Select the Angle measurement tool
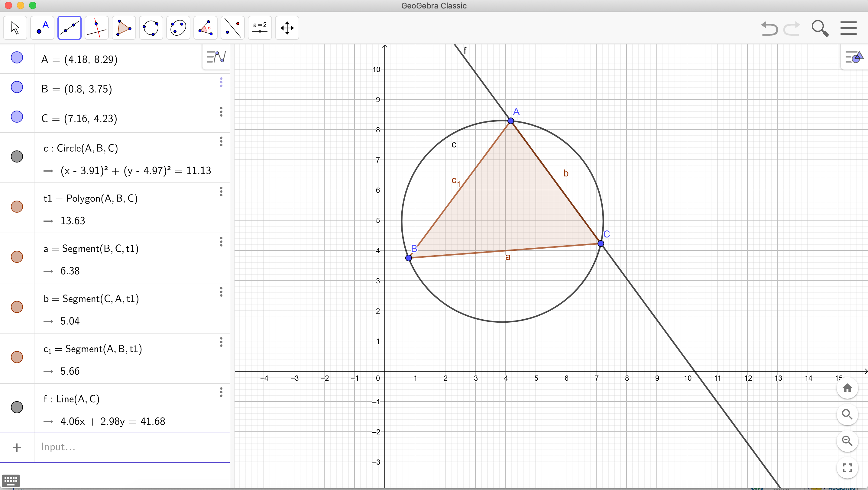Screen dimensions: 868x490 [x=205, y=27]
